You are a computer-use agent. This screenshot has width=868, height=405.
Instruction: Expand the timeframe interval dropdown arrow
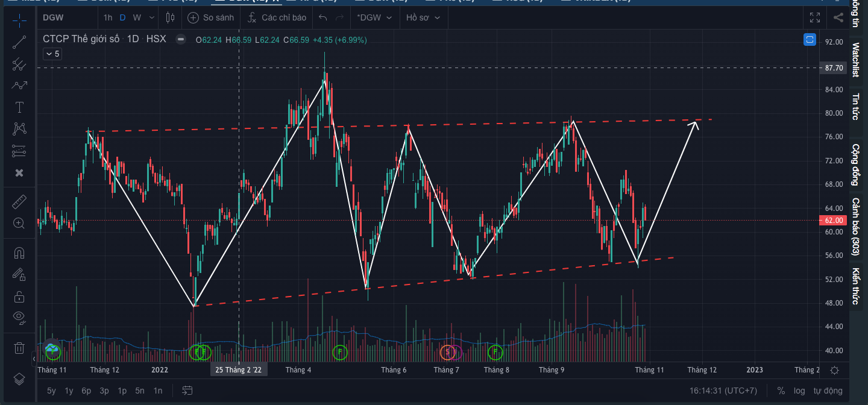pyautogui.click(x=151, y=17)
